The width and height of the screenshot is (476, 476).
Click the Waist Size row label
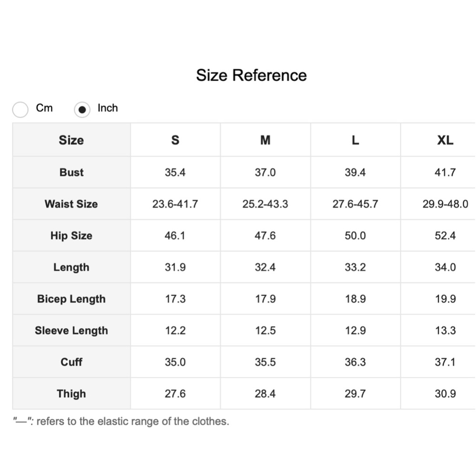[x=71, y=204]
